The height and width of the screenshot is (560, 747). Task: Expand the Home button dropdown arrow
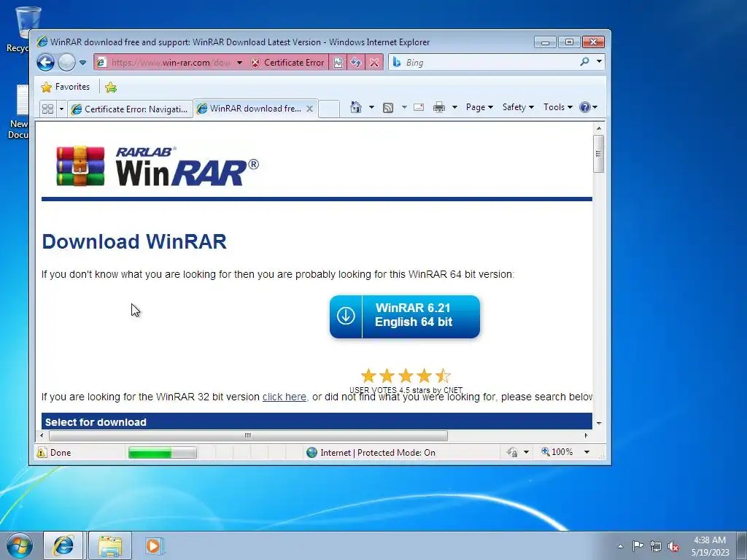coord(371,107)
